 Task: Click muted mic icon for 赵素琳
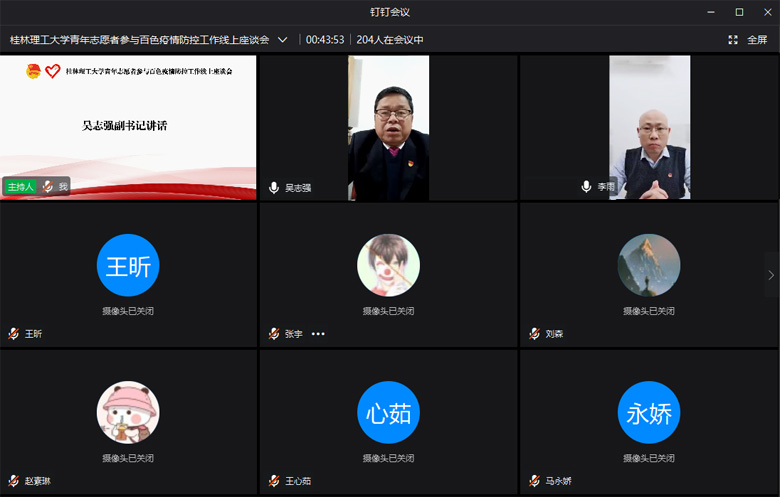[14, 481]
